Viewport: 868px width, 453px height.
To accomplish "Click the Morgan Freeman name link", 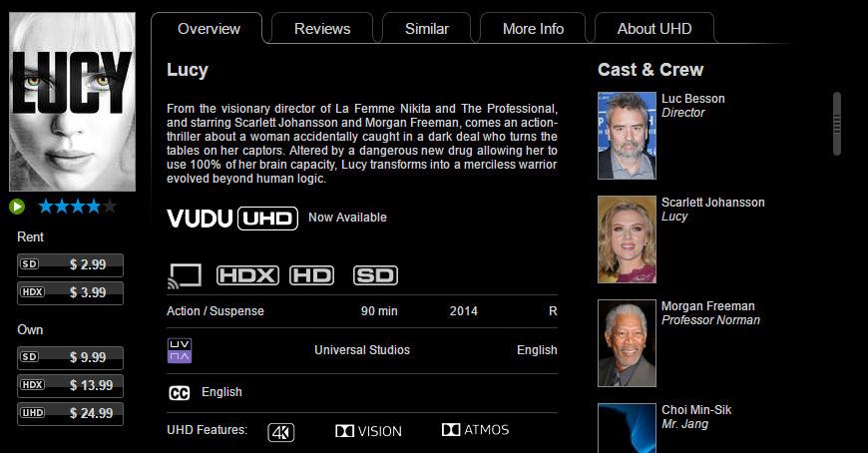I will pyautogui.click(x=708, y=306).
